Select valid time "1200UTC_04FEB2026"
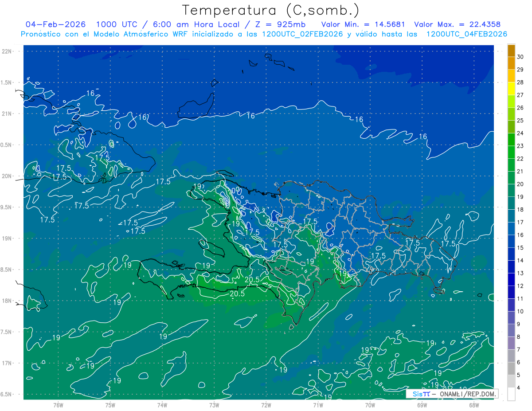The width and height of the screenshot is (532, 411). tap(467, 34)
